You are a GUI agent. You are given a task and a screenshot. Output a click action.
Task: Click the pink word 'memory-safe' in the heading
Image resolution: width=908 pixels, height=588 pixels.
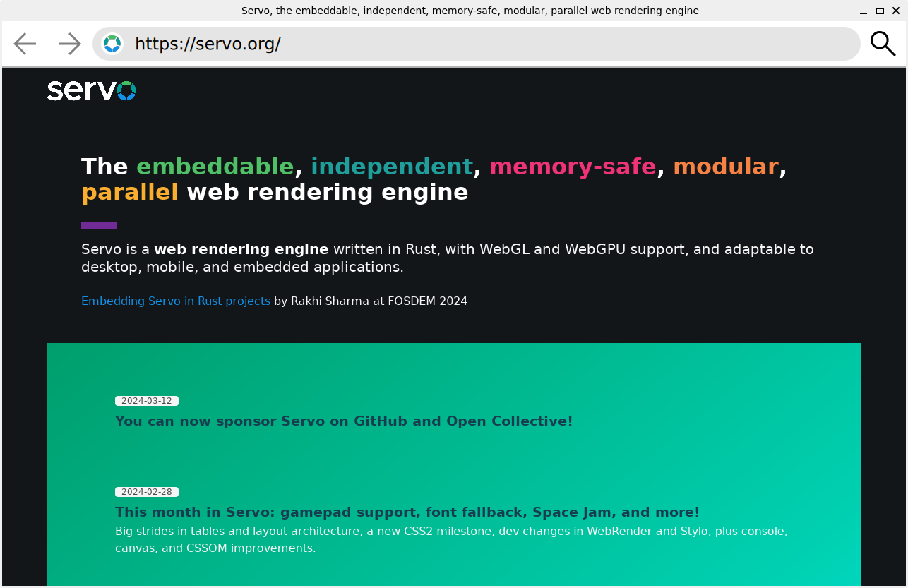click(573, 167)
